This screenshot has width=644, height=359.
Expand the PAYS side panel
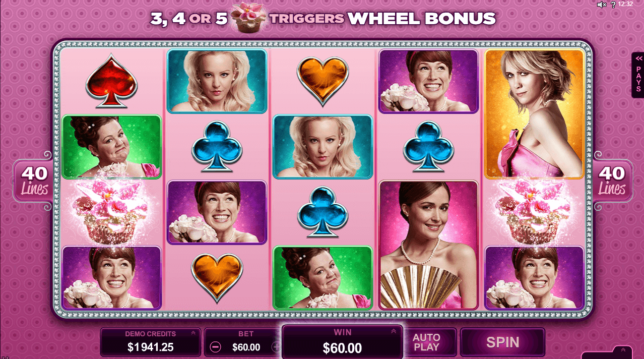pos(638,75)
